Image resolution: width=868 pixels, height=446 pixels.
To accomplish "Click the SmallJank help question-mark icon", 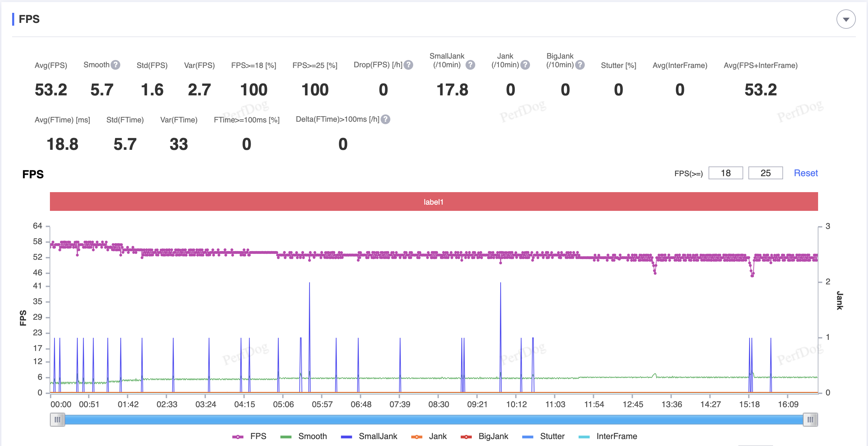I will point(470,65).
